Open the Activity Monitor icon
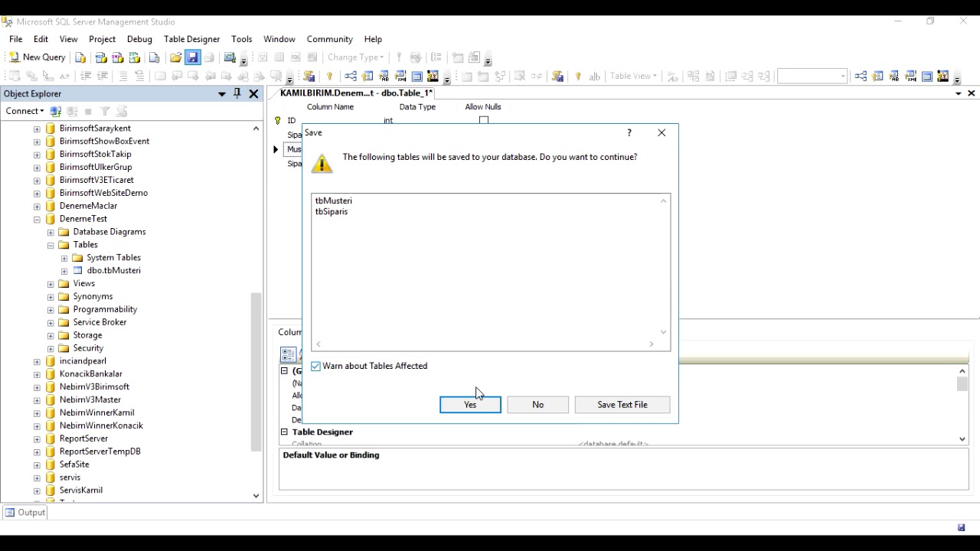This screenshot has height=551, width=980. pos(229,57)
